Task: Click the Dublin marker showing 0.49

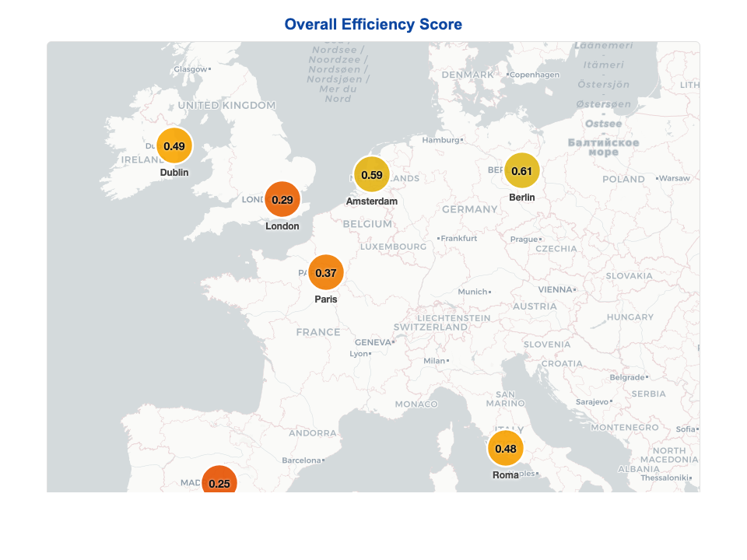Action: click(x=174, y=145)
